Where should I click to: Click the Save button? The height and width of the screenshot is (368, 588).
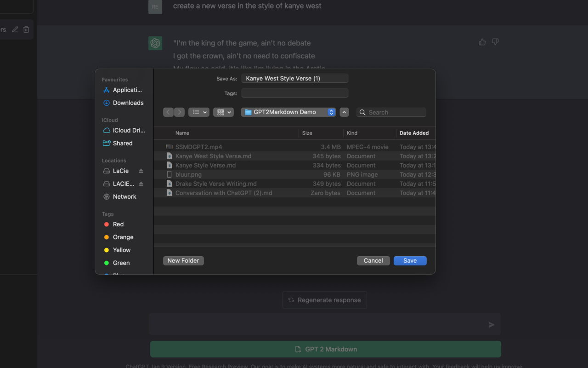410,260
